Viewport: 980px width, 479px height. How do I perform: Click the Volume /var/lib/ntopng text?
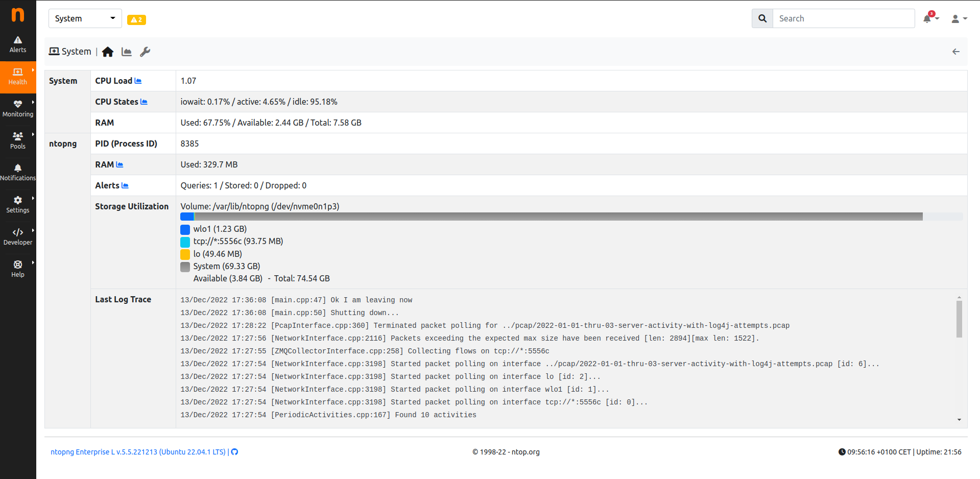[x=260, y=206]
